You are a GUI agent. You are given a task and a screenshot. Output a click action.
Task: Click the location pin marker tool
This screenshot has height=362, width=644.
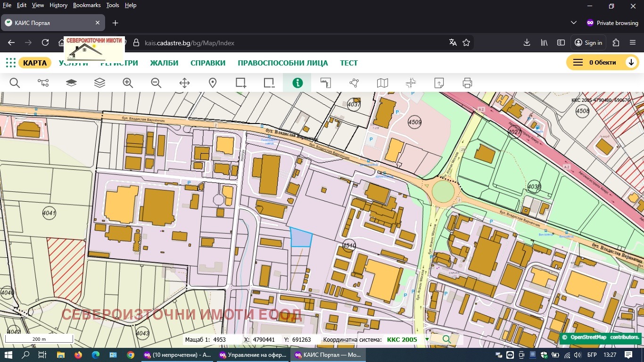213,83
